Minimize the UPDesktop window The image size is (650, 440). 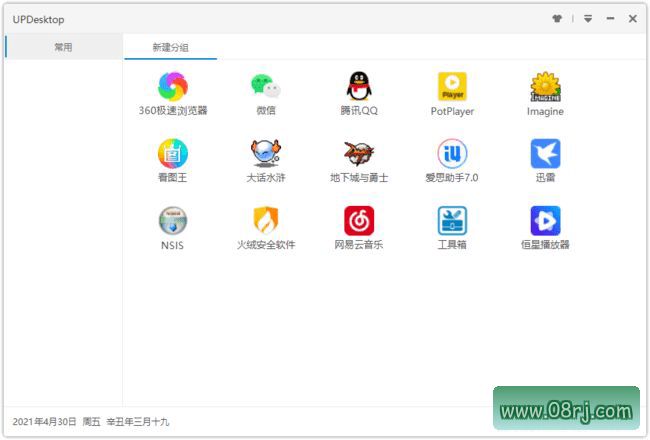610,19
